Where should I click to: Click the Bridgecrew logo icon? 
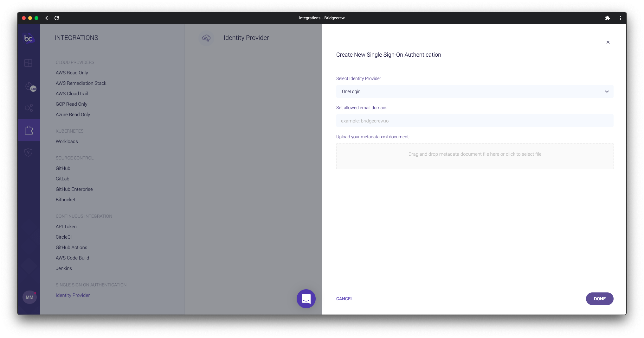pyautogui.click(x=29, y=38)
